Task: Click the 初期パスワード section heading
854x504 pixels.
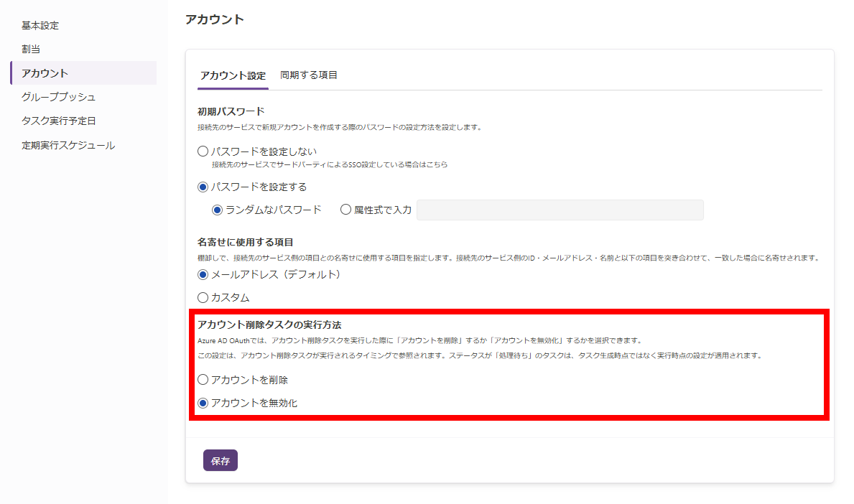Action: pos(231,111)
